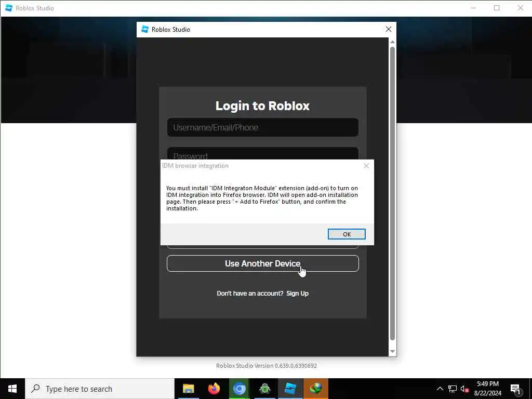Open the Sign Up link
Image resolution: width=532 pixels, height=399 pixels.
pos(297,294)
